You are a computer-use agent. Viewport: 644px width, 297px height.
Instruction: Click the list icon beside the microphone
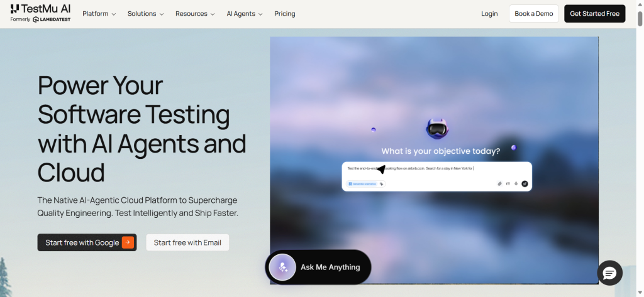click(x=508, y=184)
